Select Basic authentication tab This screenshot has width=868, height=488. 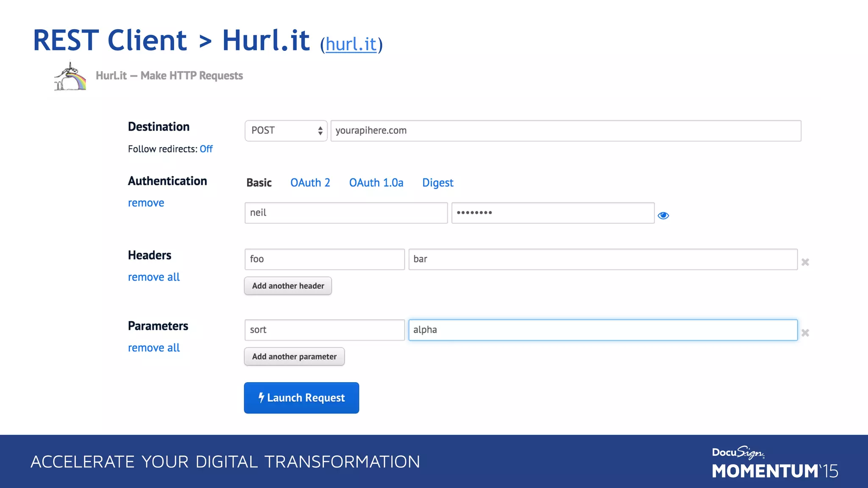click(259, 183)
